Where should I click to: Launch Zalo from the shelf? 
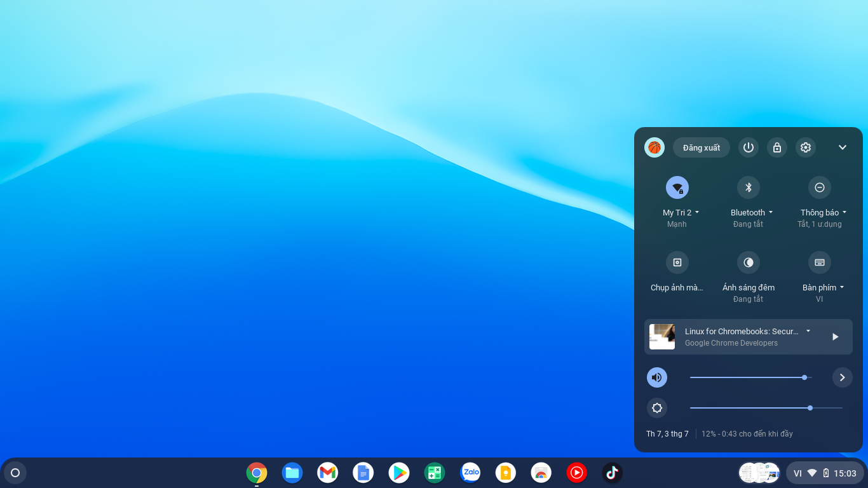[x=470, y=473]
